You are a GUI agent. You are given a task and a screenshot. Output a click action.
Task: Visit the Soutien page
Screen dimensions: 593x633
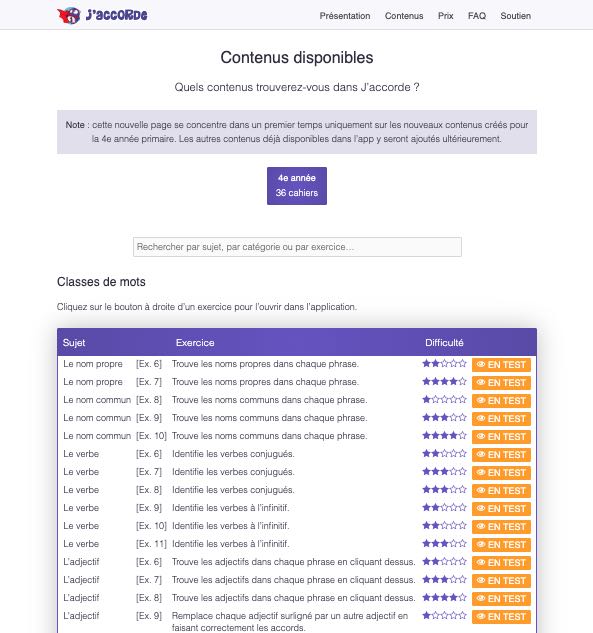515,16
